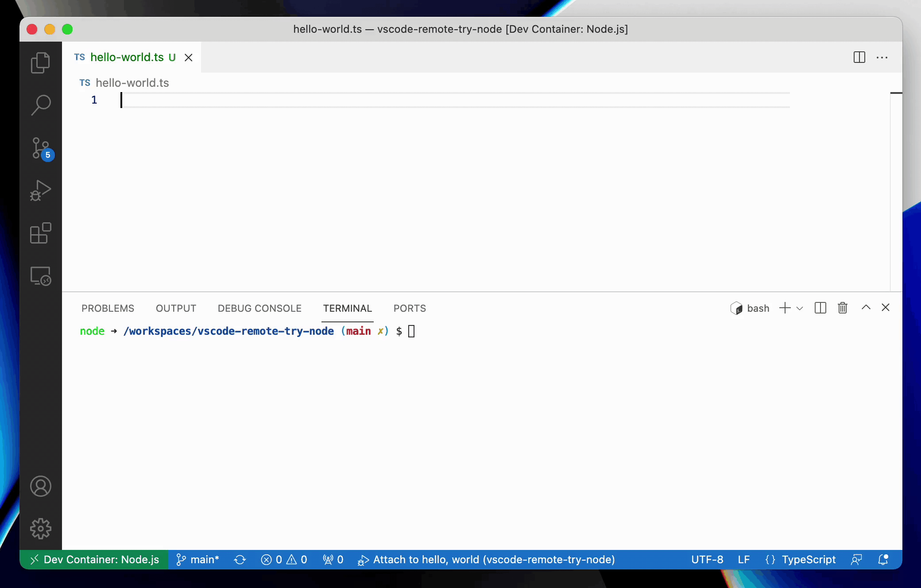Switch to the PROBLEMS panel tab
Viewport: 921px width, 588px height.
(108, 308)
